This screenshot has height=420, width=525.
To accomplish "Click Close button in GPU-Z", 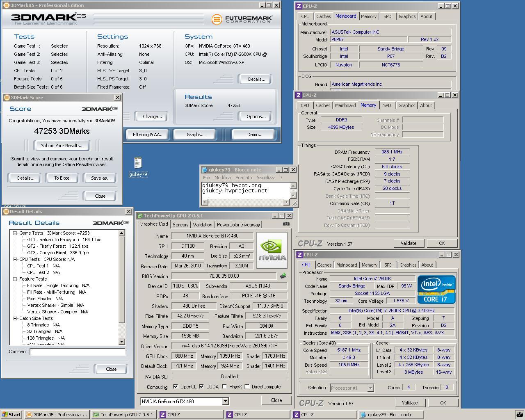I will tap(276, 400).
